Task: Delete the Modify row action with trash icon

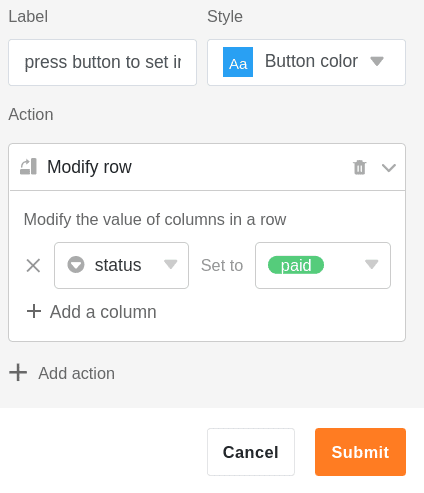Action: click(x=360, y=167)
